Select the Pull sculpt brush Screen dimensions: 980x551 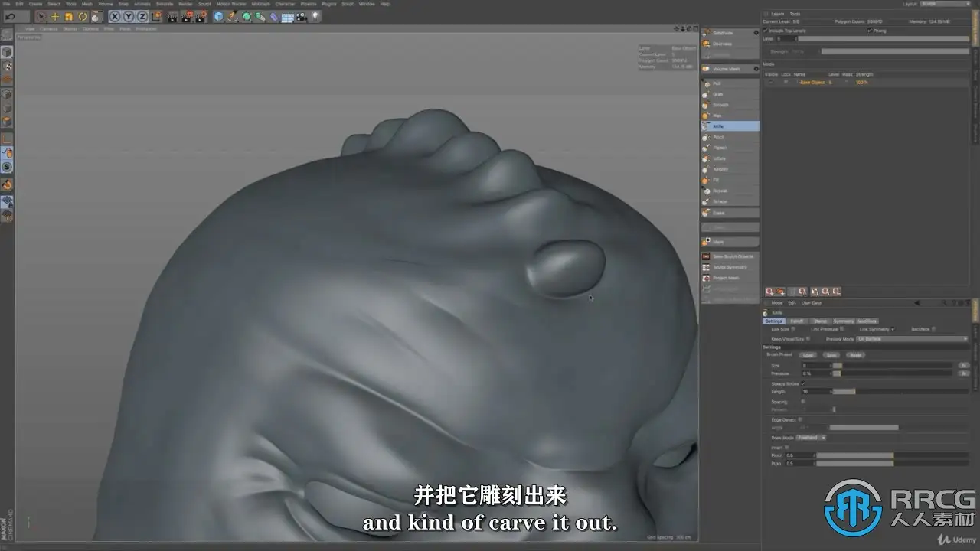point(730,83)
